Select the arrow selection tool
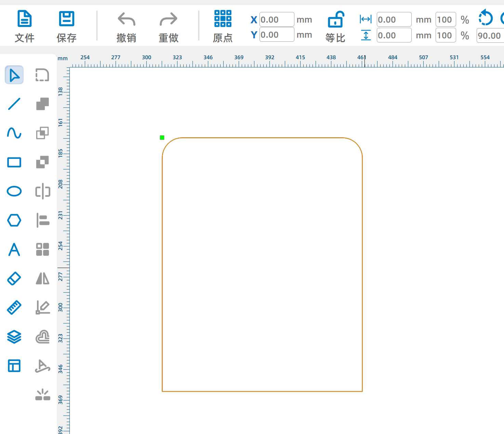The image size is (504, 434). [x=14, y=75]
